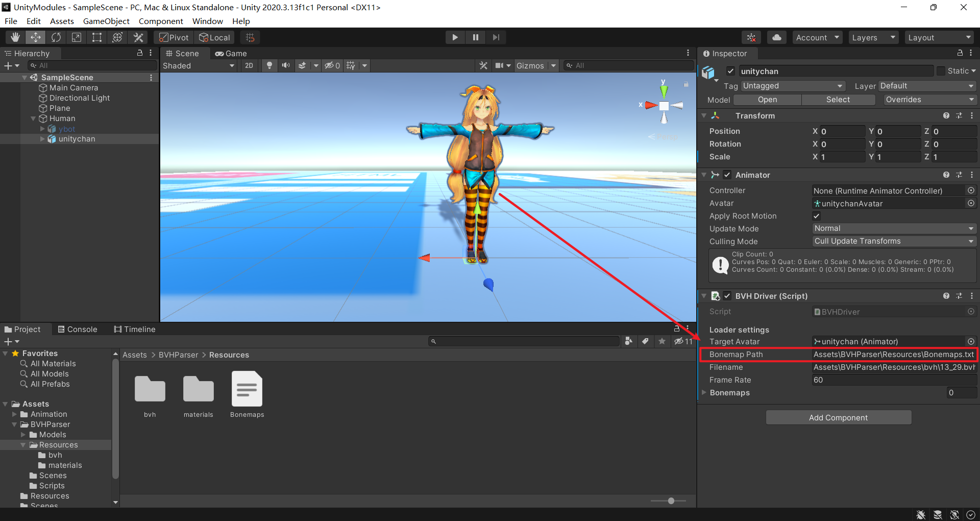Select the Rotate tool
Image resolution: width=980 pixels, height=521 pixels.
(56, 37)
